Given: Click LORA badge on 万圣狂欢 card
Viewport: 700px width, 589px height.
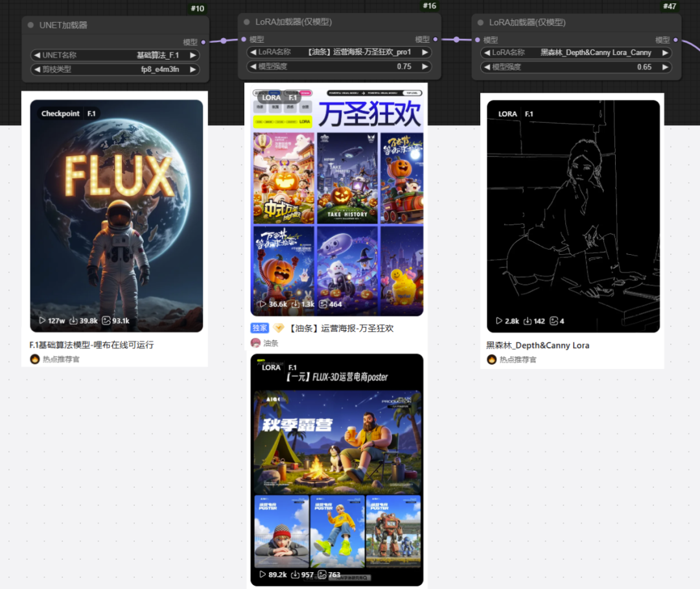Looking at the screenshot, I should (x=271, y=97).
